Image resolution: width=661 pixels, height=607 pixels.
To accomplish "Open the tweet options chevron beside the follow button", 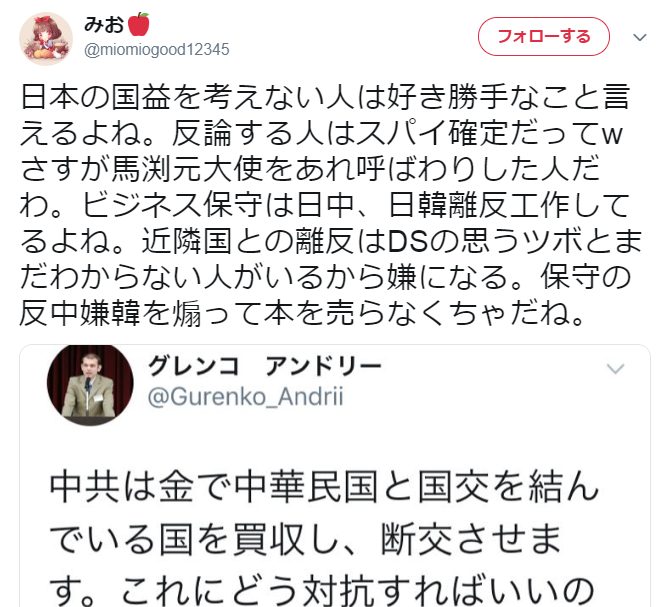I will coord(640,38).
